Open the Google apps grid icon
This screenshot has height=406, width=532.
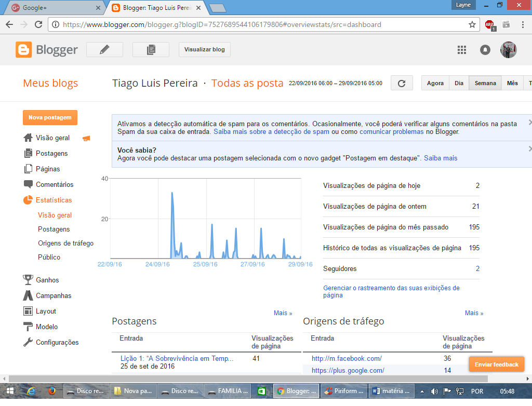click(461, 50)
